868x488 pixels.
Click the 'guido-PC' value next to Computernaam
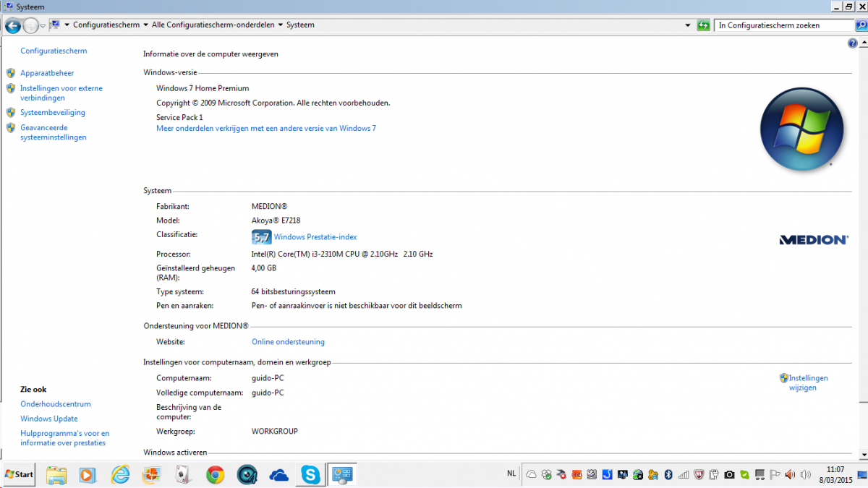click(268, 378)
